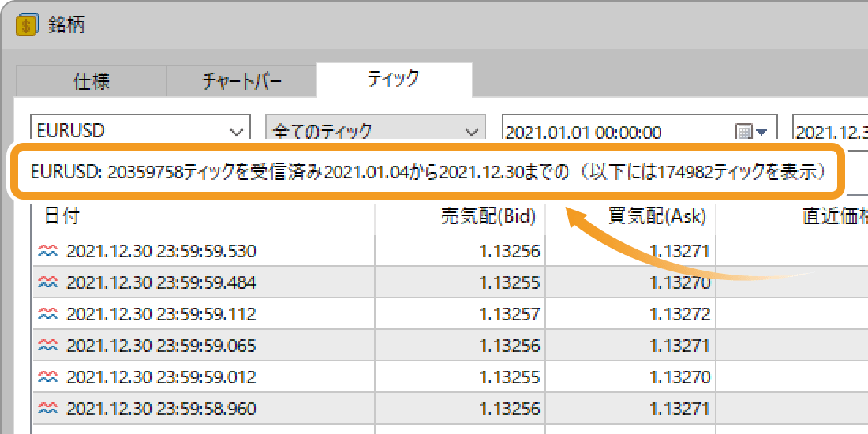This screenshot has width=868, height=434.
Task: Switch to the チャートバー tab
Action: [241, 81]
